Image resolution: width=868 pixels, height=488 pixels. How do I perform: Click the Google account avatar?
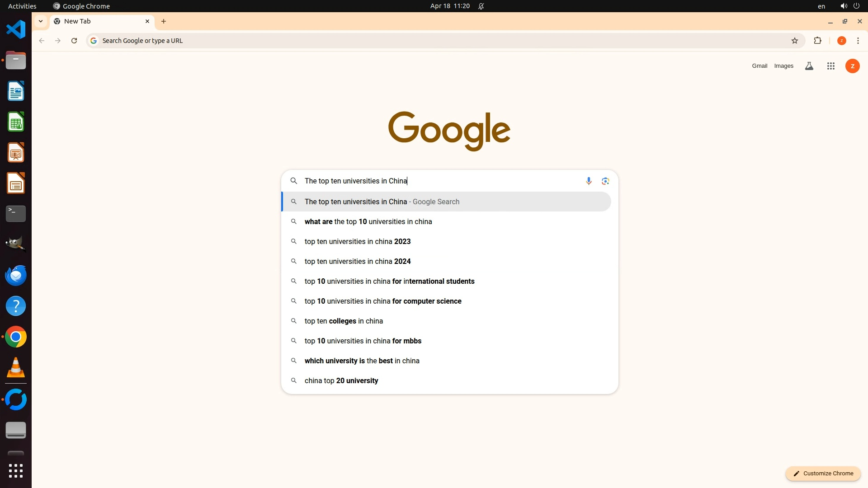click(852, 66)
